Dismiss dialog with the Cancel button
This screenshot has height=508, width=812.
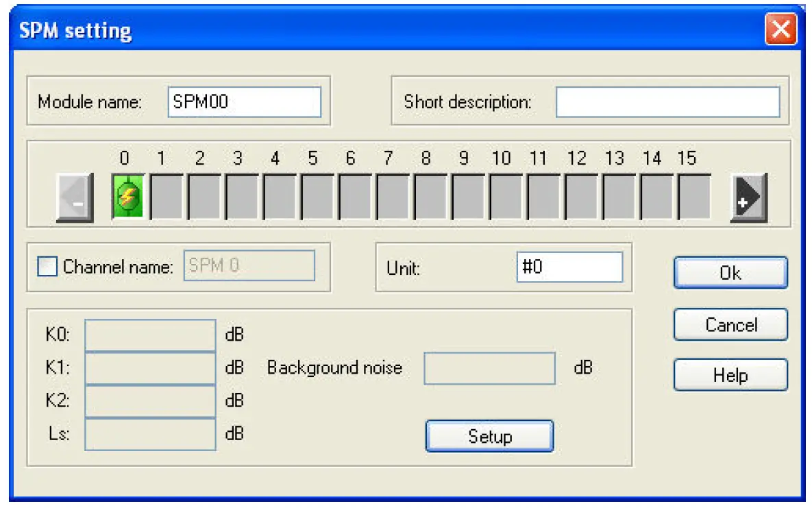tap(730, 324)
